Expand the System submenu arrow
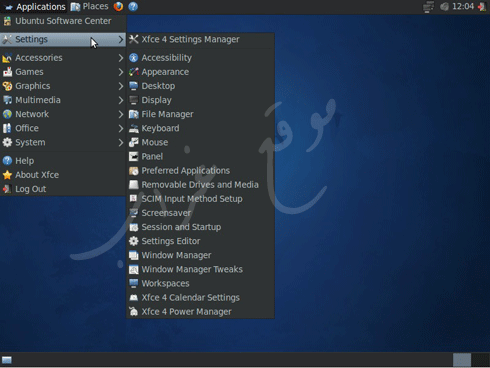This screenshot has width=490, height=368. (121, 143)
